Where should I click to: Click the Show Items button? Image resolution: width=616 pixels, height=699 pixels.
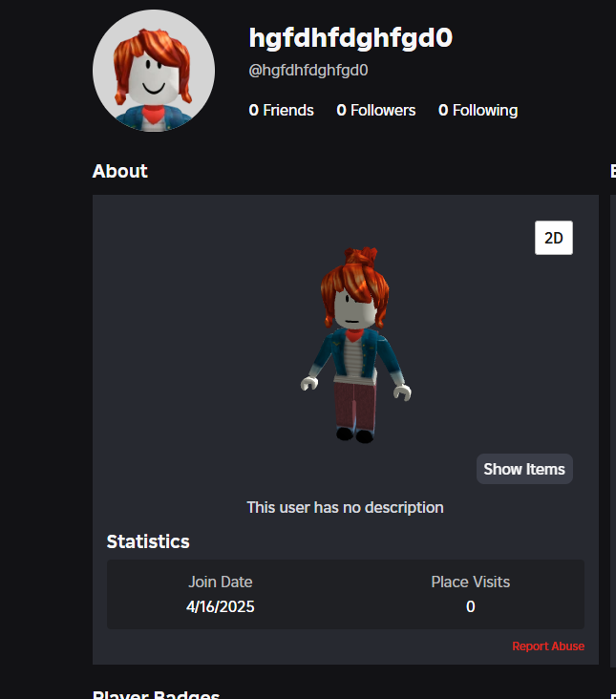coord(524,469)
